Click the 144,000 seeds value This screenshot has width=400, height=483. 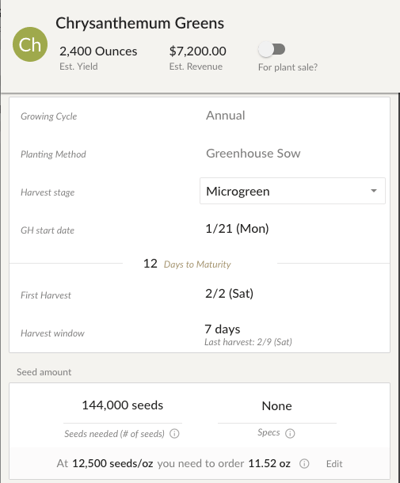click(x=123, y=405)
